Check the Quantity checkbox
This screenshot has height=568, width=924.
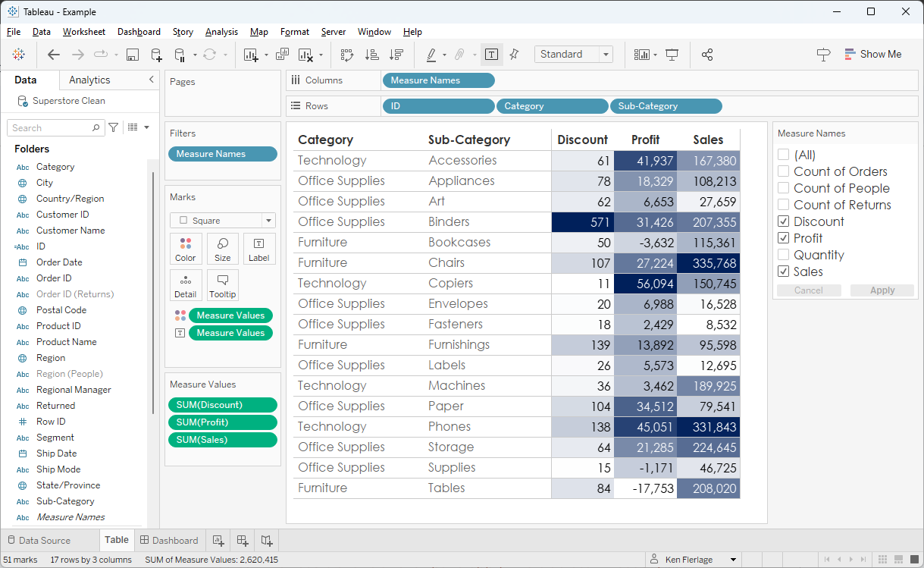[784, 255]
